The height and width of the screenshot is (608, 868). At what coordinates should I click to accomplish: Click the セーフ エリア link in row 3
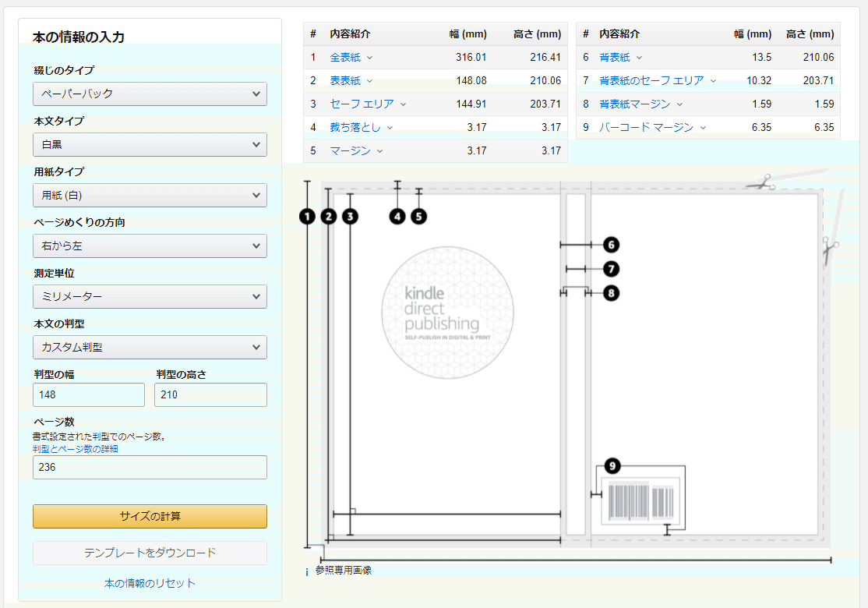coord(362,104)
